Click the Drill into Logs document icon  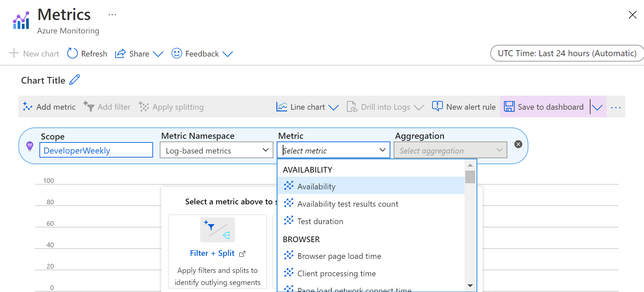tap(352, 107)
